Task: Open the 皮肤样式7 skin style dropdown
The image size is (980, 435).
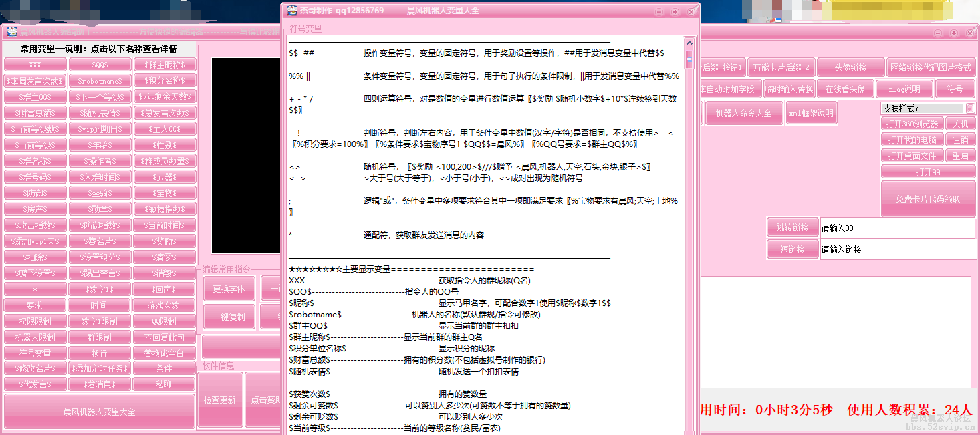Action: pyautogui.click(x=969, y=107)
